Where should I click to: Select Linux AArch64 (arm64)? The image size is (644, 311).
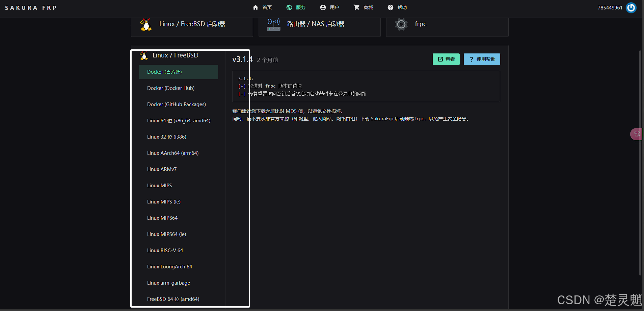click(179, 153)
